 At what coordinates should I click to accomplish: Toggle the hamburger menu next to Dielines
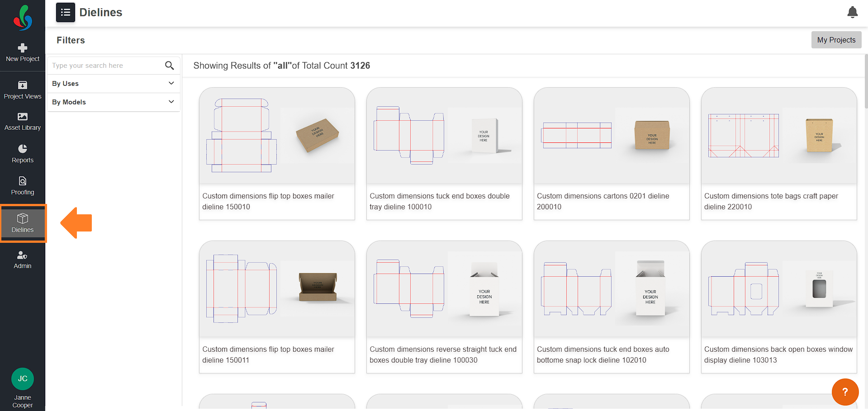coord(66,12)
